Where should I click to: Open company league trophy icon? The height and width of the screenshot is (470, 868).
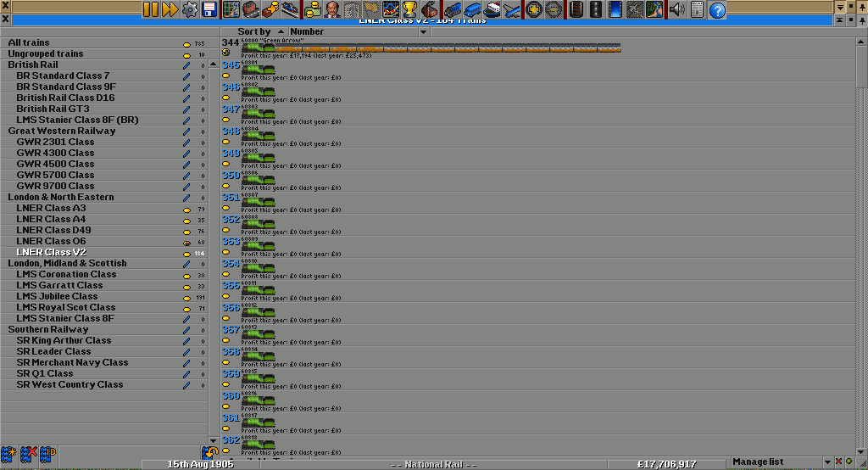click(410, 9)
